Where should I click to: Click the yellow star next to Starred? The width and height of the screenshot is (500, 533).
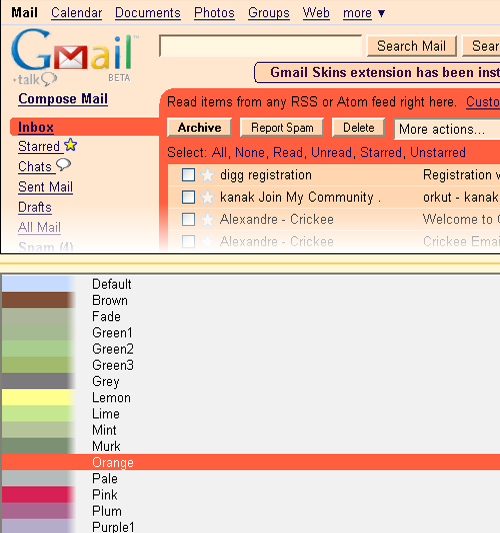[x=71, y=145]
